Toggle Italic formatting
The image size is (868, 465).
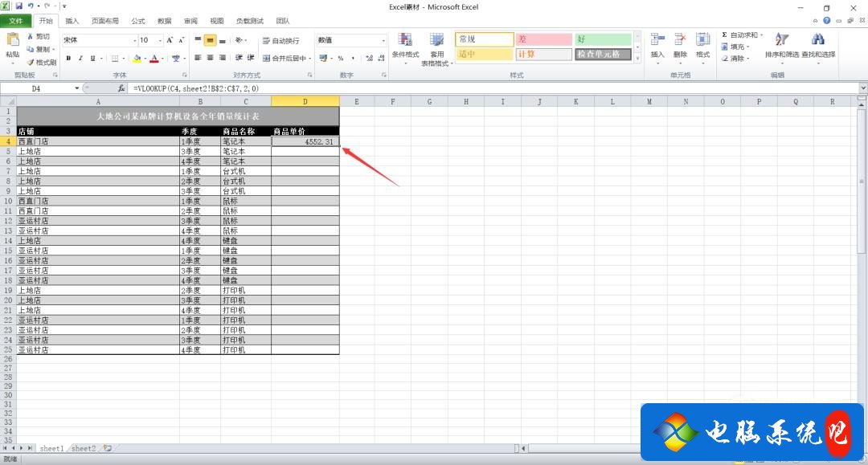coord(81,58)
